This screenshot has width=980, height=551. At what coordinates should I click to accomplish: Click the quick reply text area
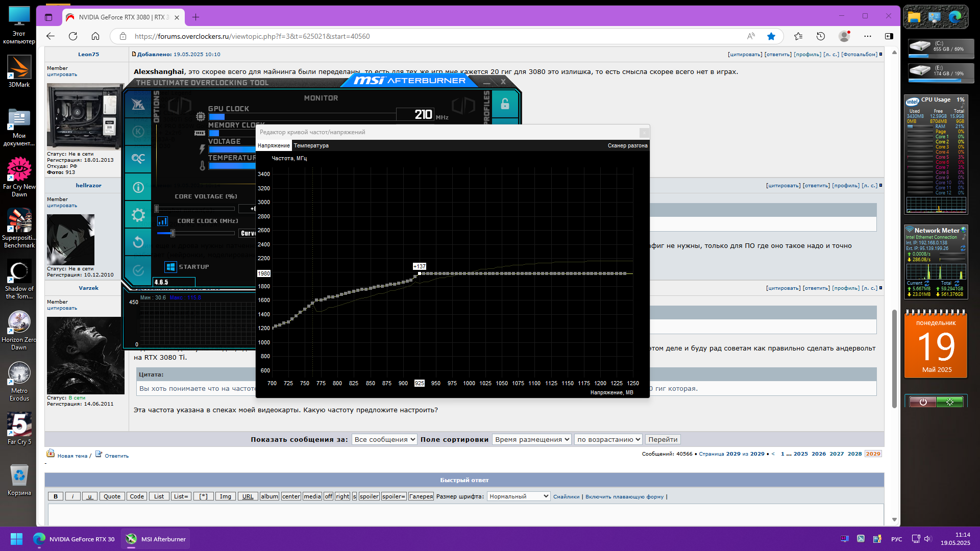pyautogui.click(x=464, y=514)
